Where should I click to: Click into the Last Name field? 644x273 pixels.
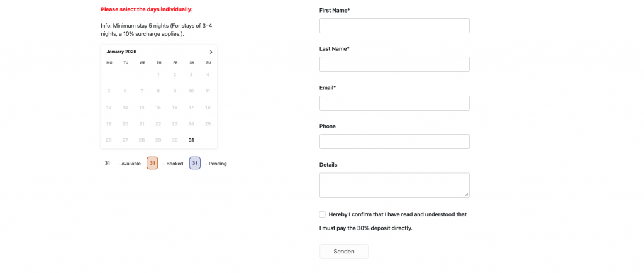coord(394,64)
